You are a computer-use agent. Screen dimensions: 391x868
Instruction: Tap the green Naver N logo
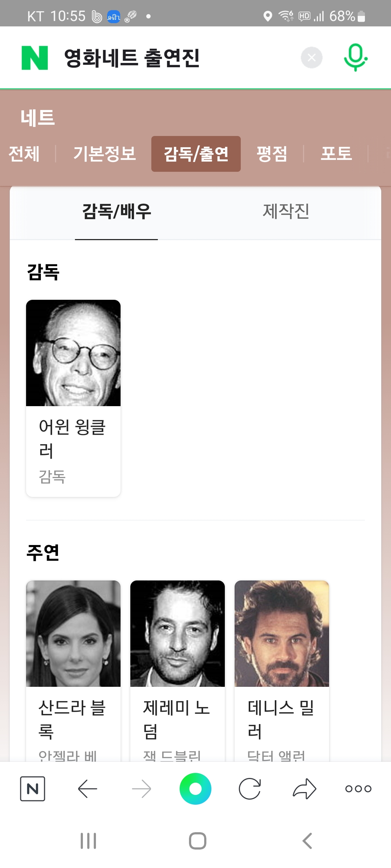[x=35, y=58]
